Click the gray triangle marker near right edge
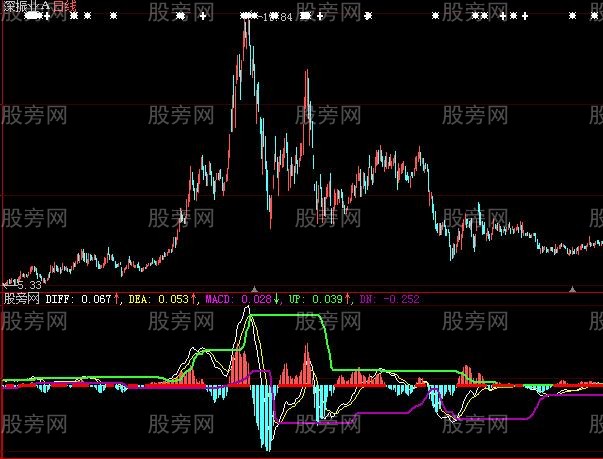Image resolution: width=603 pixels, height=459 pixels. click(x=572, y=289)
